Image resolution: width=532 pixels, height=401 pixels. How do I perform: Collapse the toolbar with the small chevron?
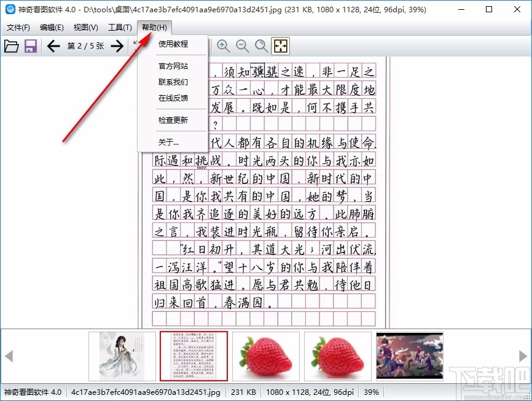click(x=136, y=43)
